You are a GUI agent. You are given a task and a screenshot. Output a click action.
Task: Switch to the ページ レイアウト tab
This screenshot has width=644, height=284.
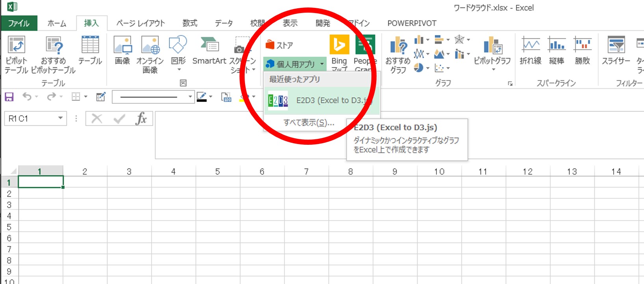tap(141, 23)
